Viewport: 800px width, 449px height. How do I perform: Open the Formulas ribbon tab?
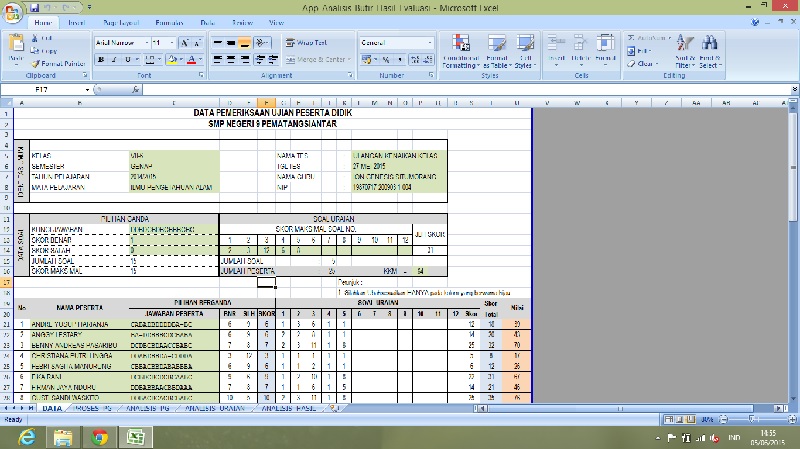tap(169, 23)
